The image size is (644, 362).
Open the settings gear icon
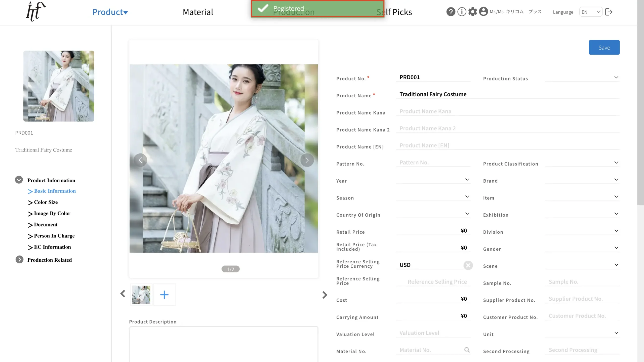(472, 12)
